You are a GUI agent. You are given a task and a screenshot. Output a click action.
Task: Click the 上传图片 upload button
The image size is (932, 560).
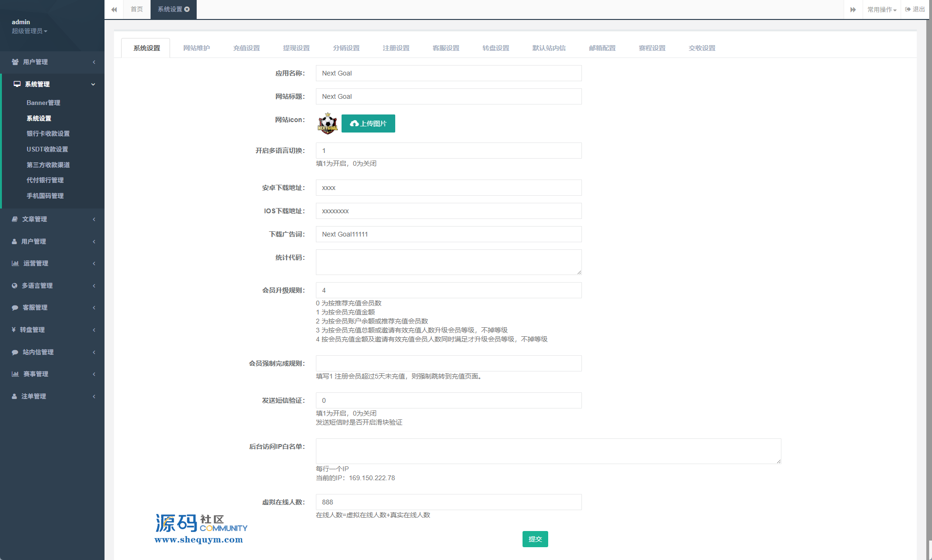click(x=368, y=123)
